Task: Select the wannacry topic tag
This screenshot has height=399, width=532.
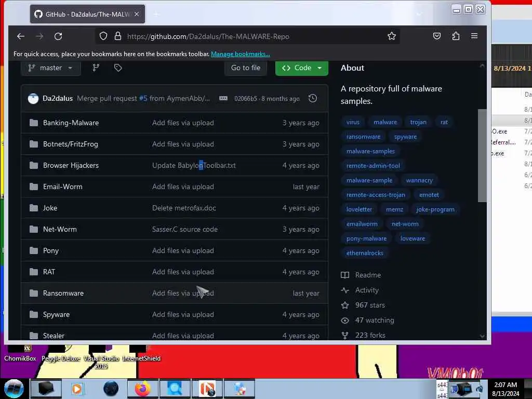Action: pyautogui.click(x=419, y=180)
